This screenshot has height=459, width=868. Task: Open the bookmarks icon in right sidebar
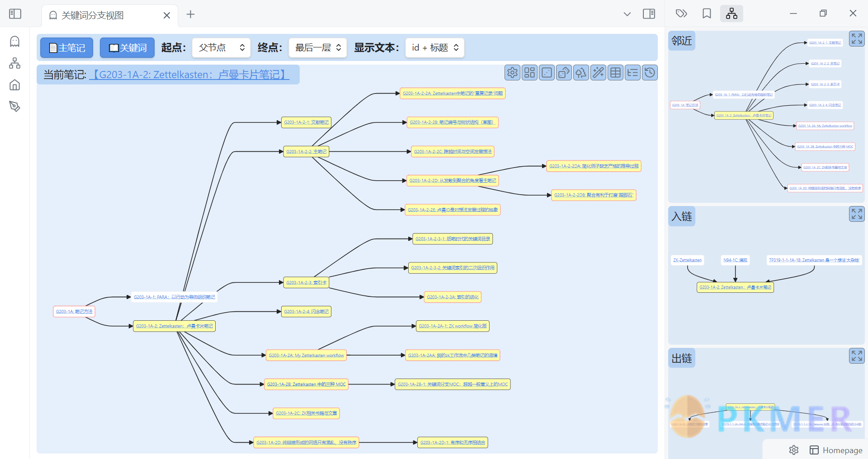pos(707,14)
